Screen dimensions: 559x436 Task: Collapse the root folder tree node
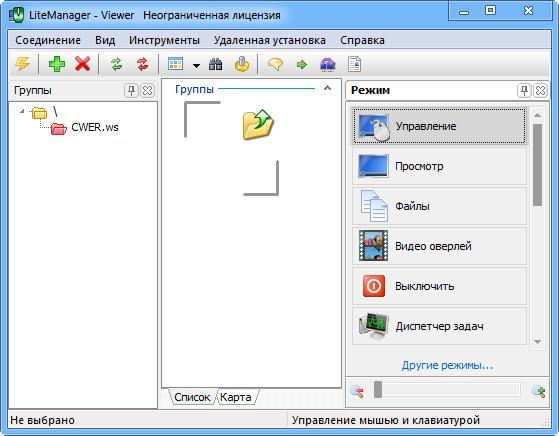click(22, 111)
